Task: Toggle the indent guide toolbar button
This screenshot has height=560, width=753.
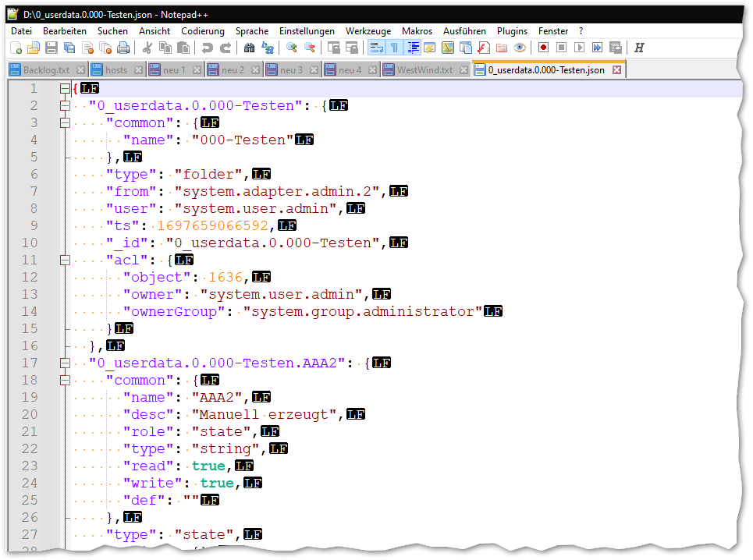Action: click(x=413, y=48)
